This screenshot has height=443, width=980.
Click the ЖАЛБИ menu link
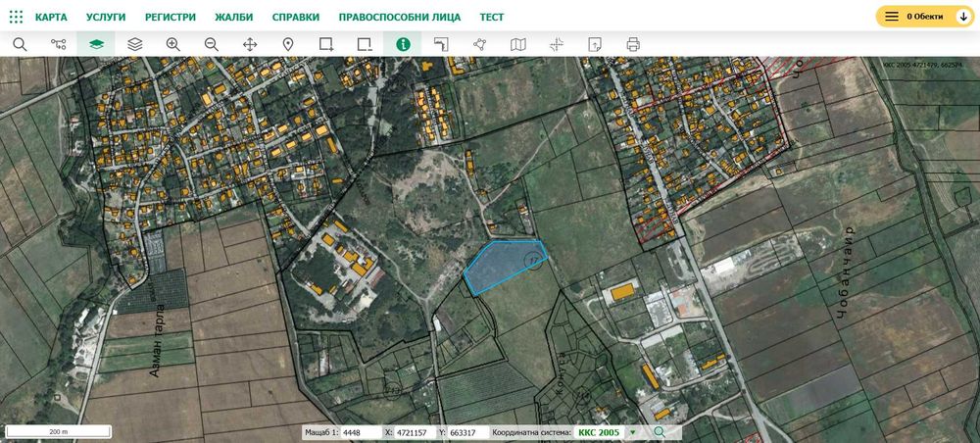click(x=234, y=18)
